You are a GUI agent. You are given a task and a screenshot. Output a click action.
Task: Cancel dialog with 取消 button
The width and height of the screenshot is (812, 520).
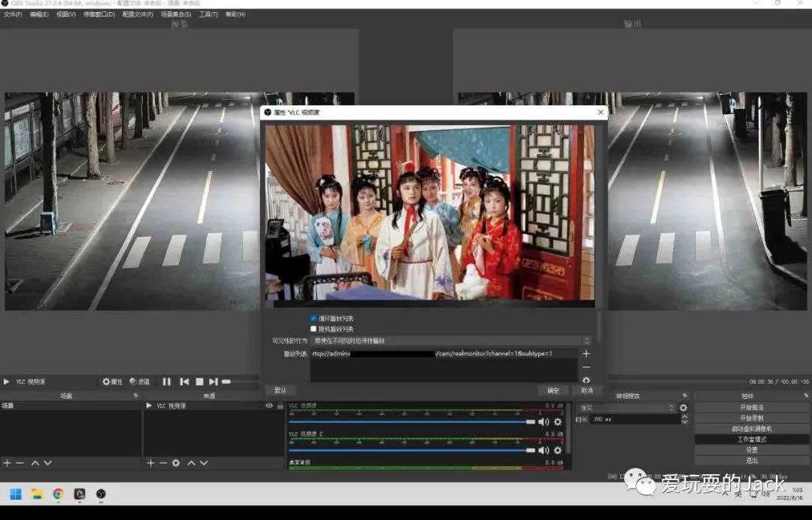pos(586,391)
